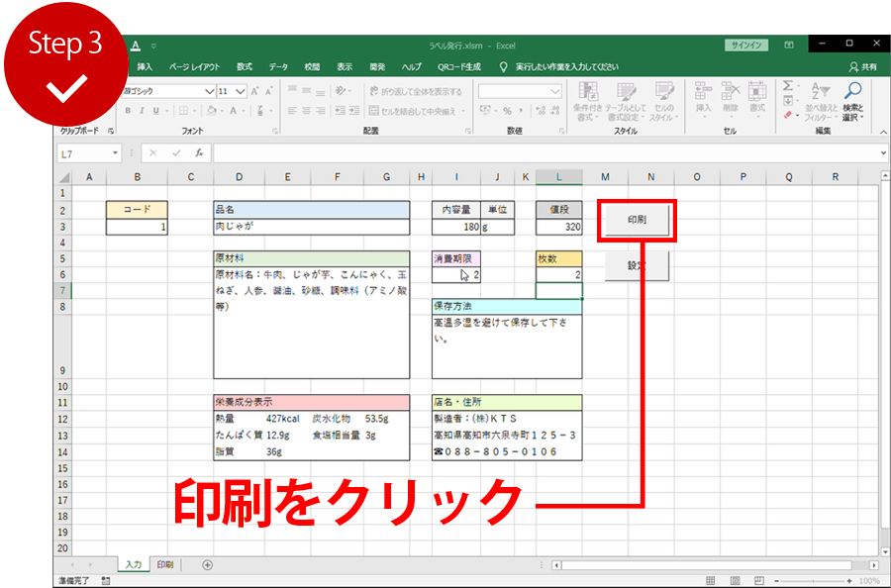Add a new sheet with the plus icon
Image resolution: width=891 pixels, height=588 pixels.
[208, 564]
